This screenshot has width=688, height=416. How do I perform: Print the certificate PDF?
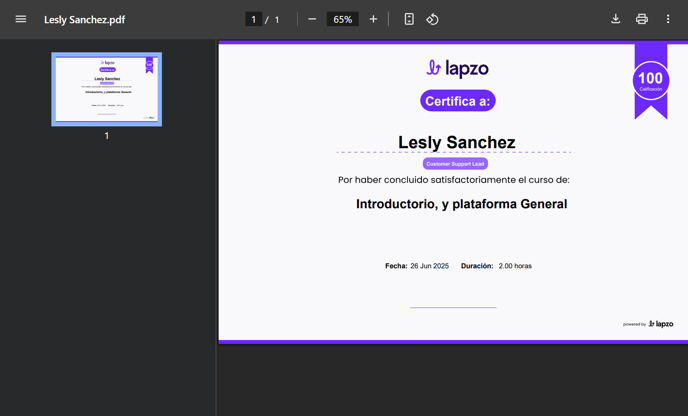(642, 19)
